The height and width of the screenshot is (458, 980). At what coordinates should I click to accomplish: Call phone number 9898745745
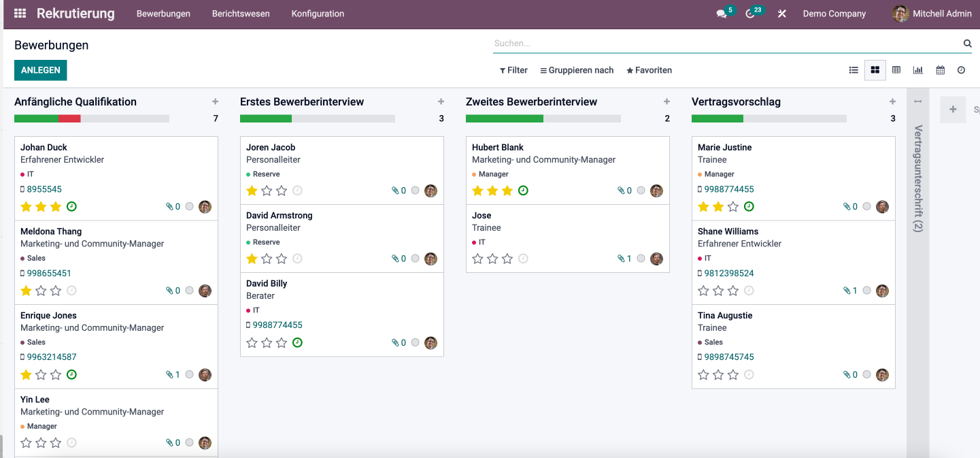[x=729, y=357]
